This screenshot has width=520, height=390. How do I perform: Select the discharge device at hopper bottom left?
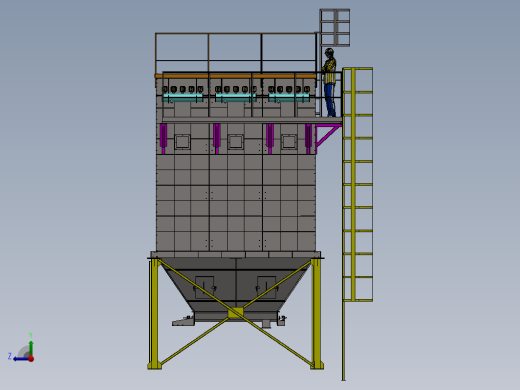pyautogui.click(x=183, y=321)
